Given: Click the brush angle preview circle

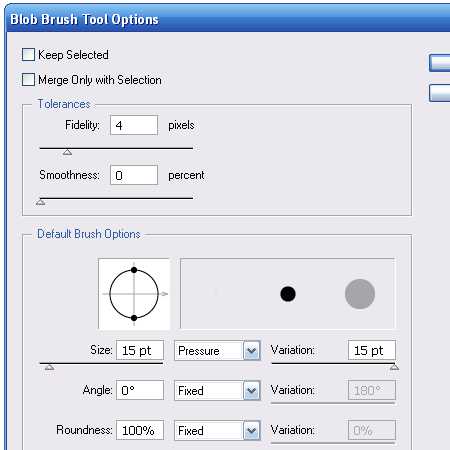Looking at the screenshot, I should tap(134, 294).
